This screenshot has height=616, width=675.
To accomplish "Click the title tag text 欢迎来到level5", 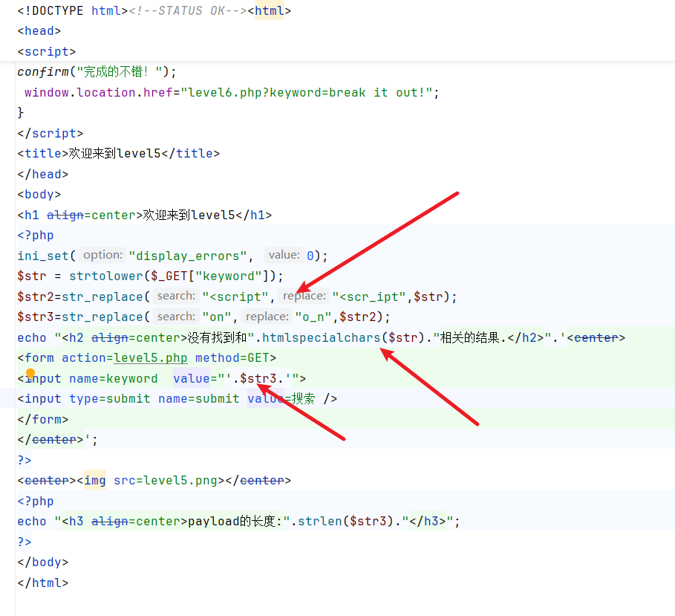I will (x=114, y=154).
